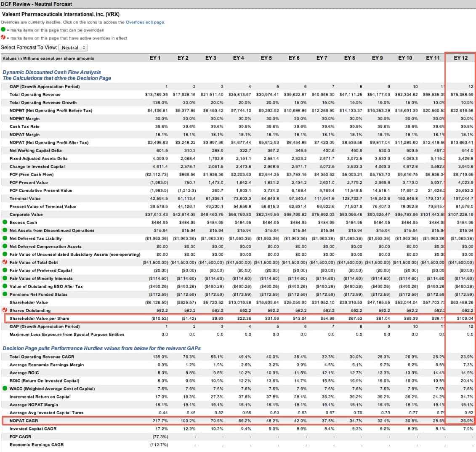Click EY 12 Corporate Value $107,228.19
Viewport: 476px width, 452px height.
pyautogui.click(x=461, y=215)
